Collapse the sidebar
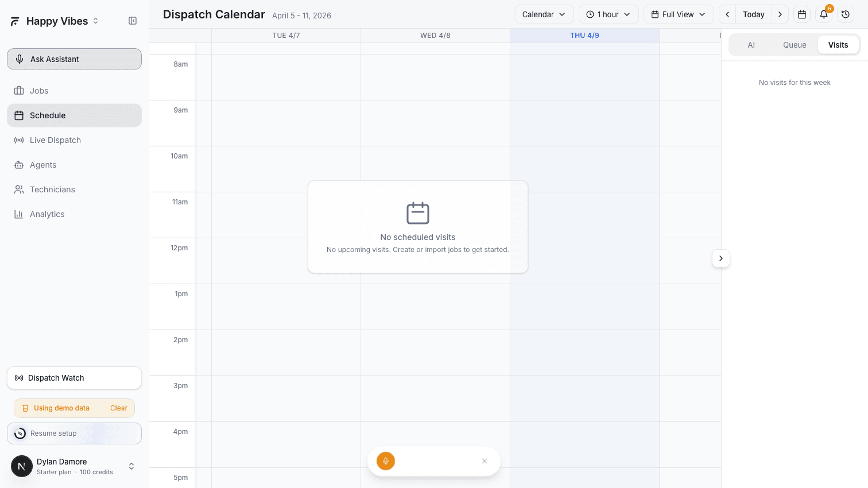The width and height of the screenshot is (868, 488). [x=133, y=21]
